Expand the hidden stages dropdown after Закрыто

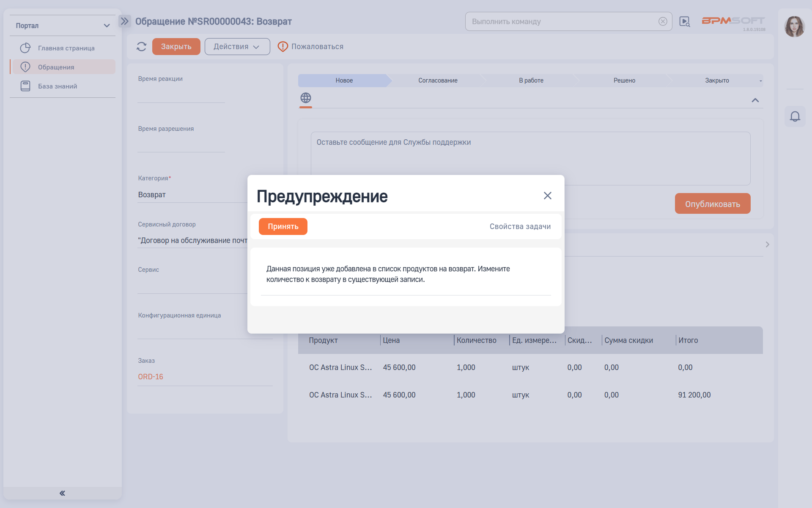tap(761, 80)
